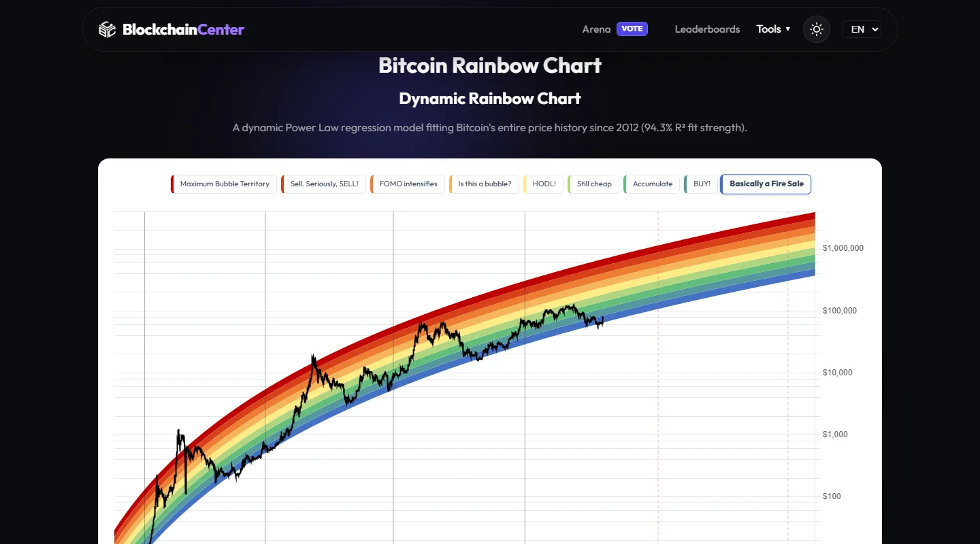Screen dimensions: 980x544
Task: Toggle the BUY! legend band
Action: click(x=701, y=184)
